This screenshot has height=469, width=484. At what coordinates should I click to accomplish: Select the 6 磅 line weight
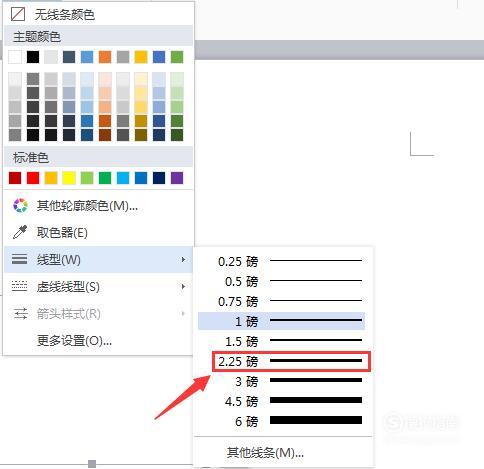[x=282, y=421]
